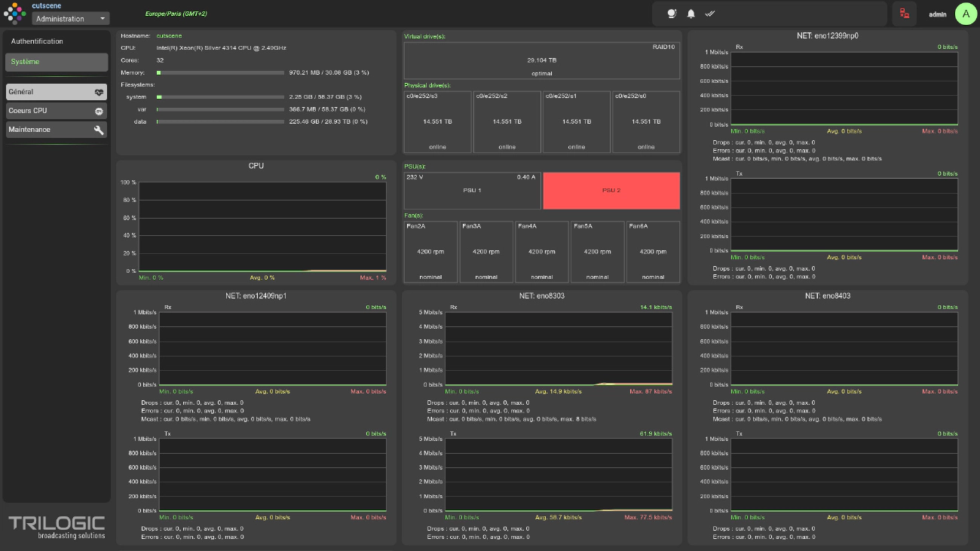Click the PSU 1 status card
Image resolution: width=980 pixels, height=551 pixels.
[x=473, y=191]
